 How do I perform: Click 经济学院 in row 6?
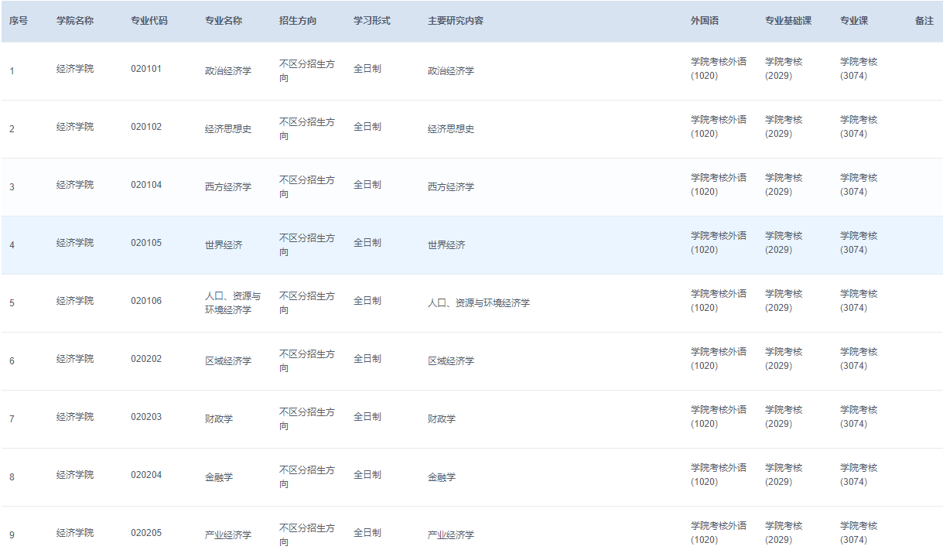click(x=75, y=359)
